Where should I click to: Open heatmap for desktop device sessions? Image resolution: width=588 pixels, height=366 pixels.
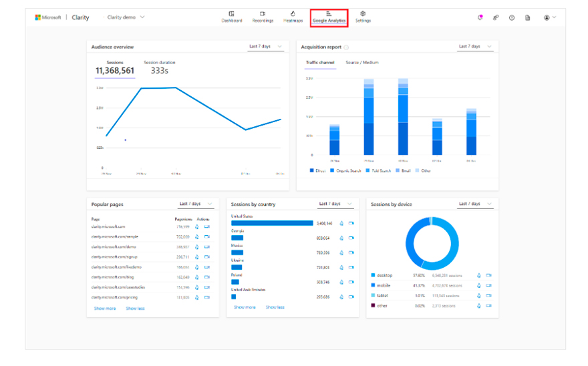coord(478,275)
